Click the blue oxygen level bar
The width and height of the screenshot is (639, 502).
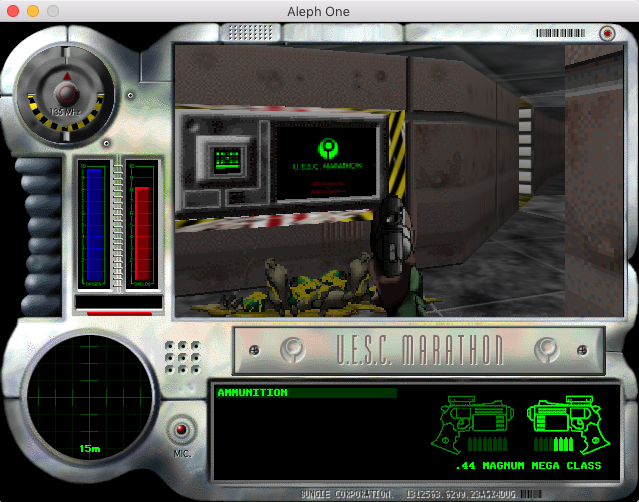(x=95, y=224)
